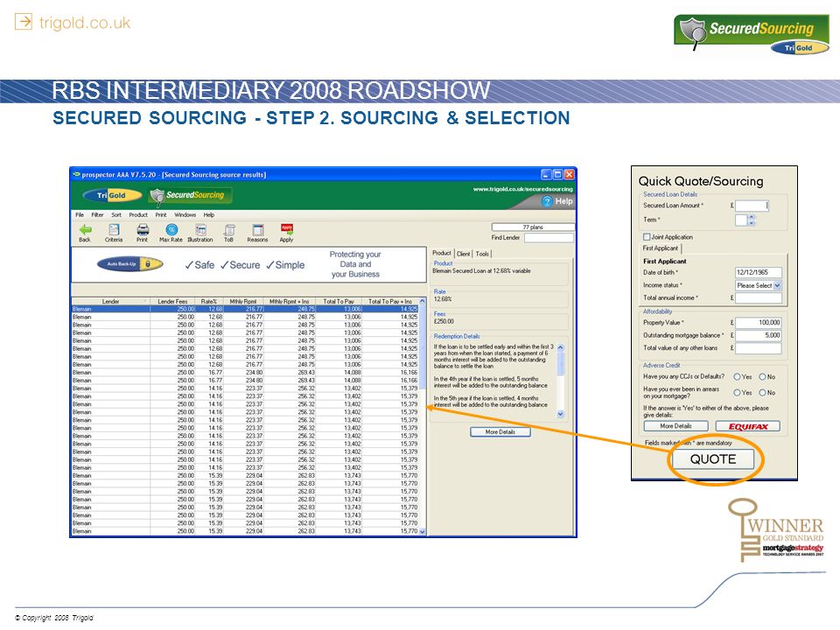
Task: Click the Print toolbar icon
Action: 143,230
